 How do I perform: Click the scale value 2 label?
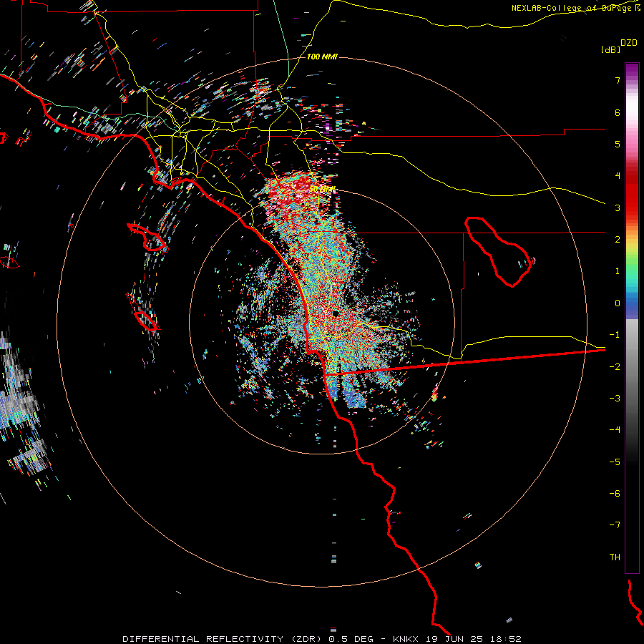tap(618, 240)
